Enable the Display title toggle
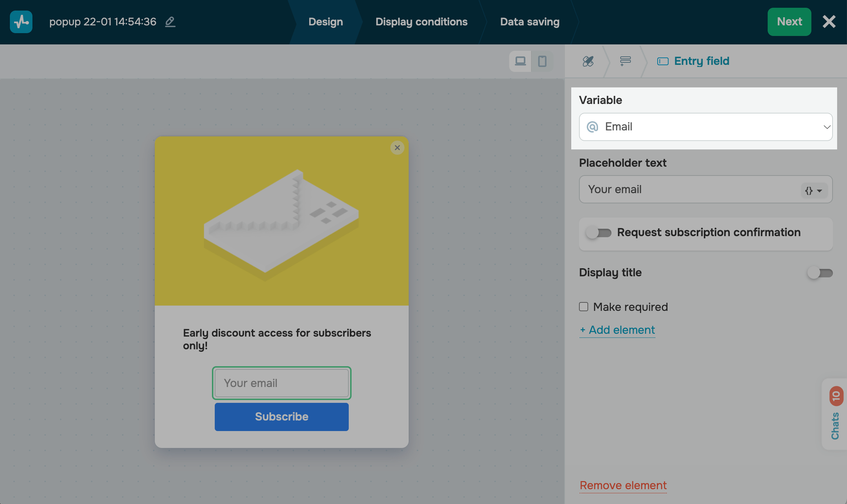This screenshot has width=847, height=504. pos(820,273)
